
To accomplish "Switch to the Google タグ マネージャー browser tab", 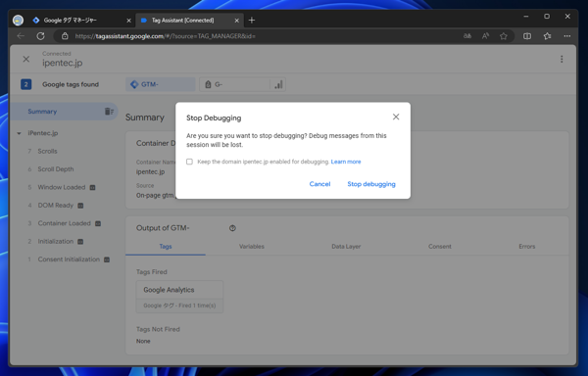I will coord(71,21).
